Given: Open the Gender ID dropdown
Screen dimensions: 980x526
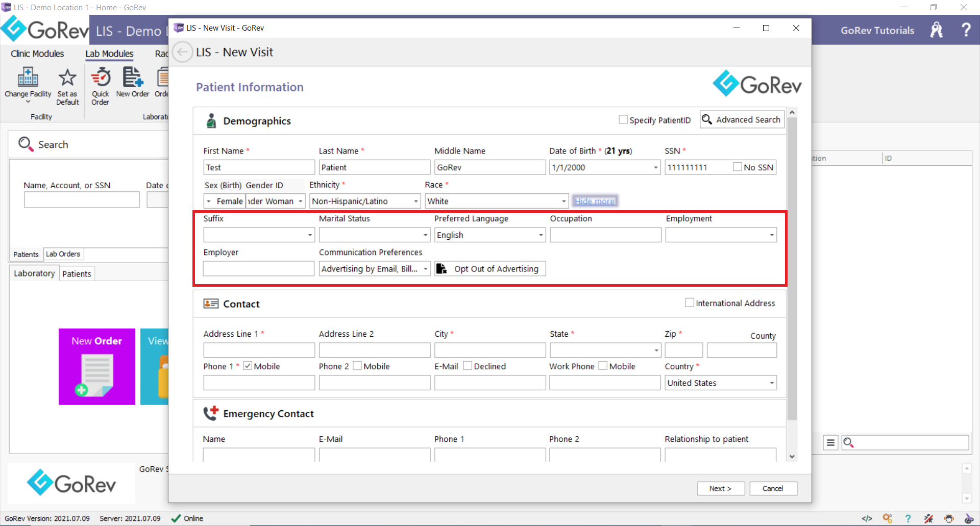Looking at the screenshot, I should (x=301, y=201).
